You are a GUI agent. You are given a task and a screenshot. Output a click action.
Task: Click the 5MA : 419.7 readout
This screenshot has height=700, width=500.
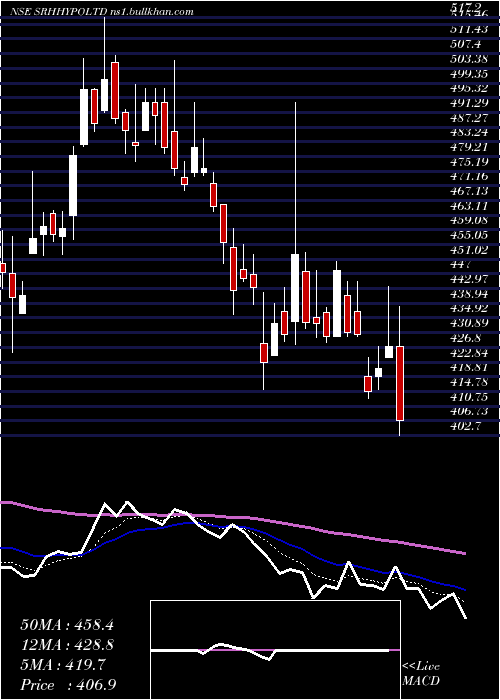click(x=63, y=665)
